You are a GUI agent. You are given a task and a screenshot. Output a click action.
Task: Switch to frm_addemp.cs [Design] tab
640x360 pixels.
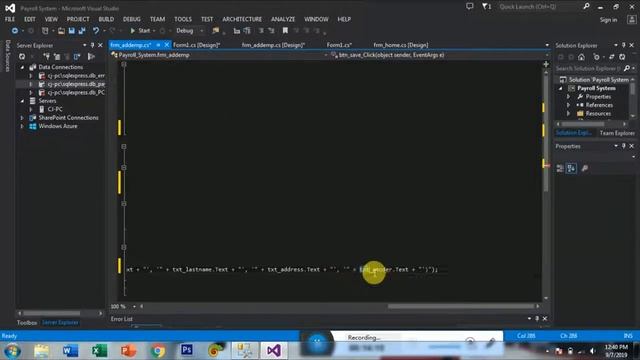point(273,45)
